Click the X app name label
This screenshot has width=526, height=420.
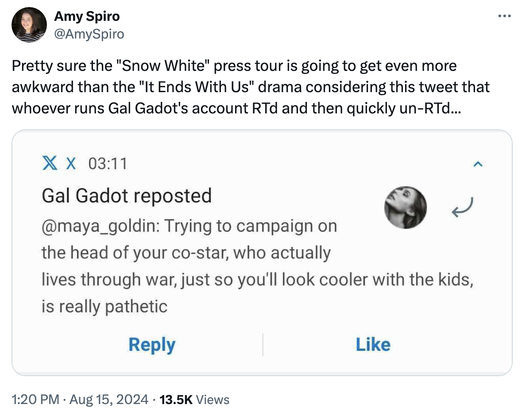click(x=71, y=164)
